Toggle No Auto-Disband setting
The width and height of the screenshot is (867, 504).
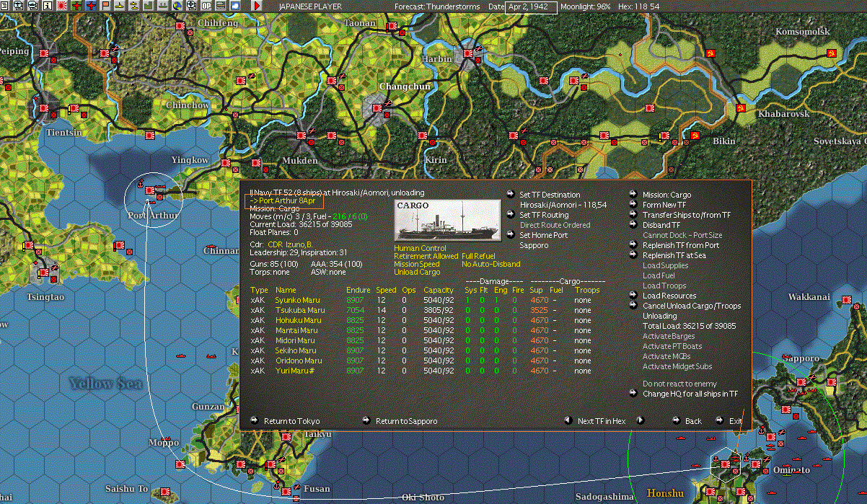490,264
